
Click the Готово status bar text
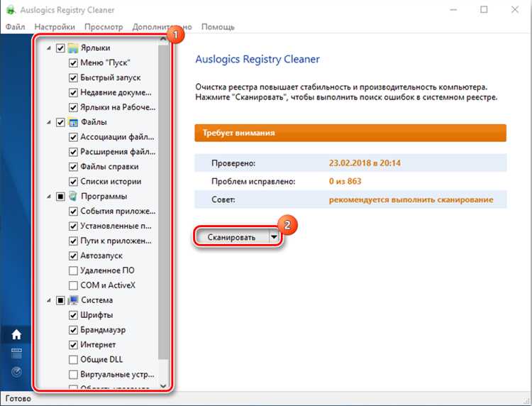pos(18,398)
